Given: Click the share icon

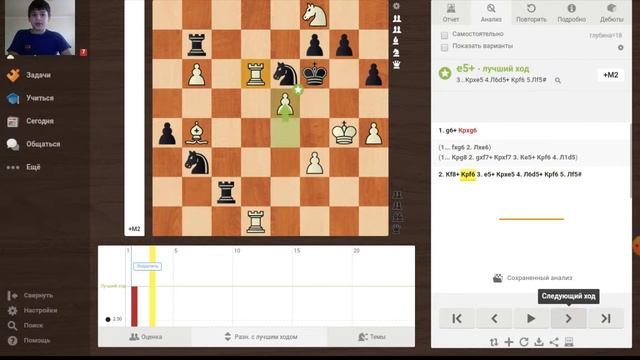Looking at the screenshot, I should [x=554, y=342].
